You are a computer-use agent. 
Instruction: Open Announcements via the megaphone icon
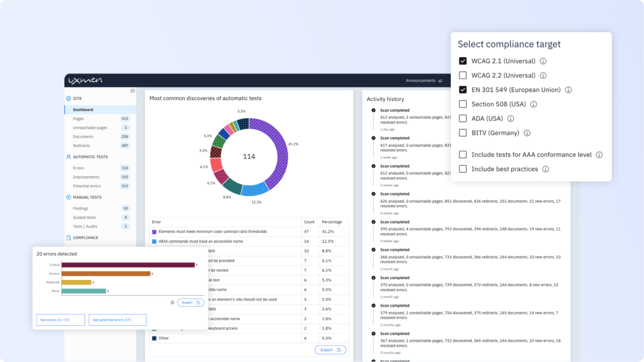(x=440, y=80)
